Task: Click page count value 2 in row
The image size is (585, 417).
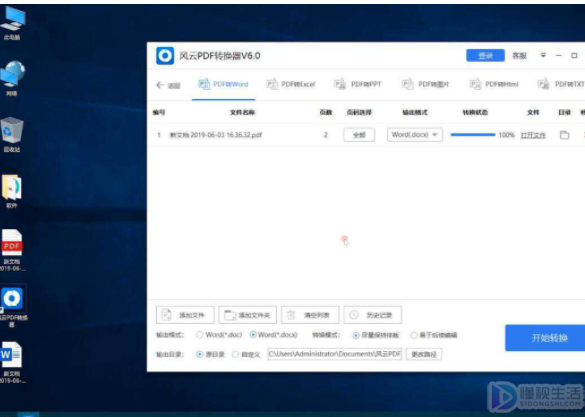Action: (x=326, y=135)
